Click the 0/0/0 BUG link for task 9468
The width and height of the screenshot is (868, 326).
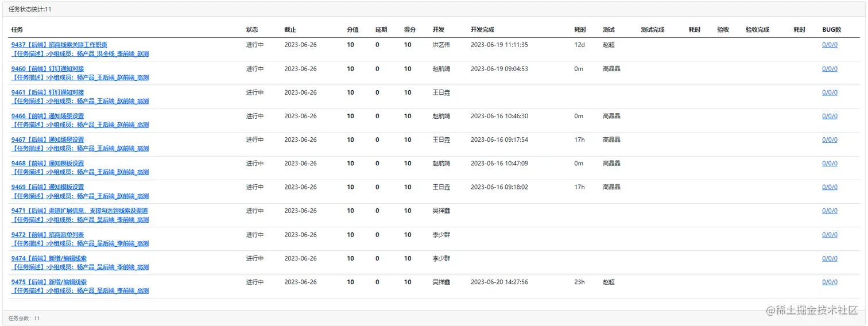tap(830, 164)
